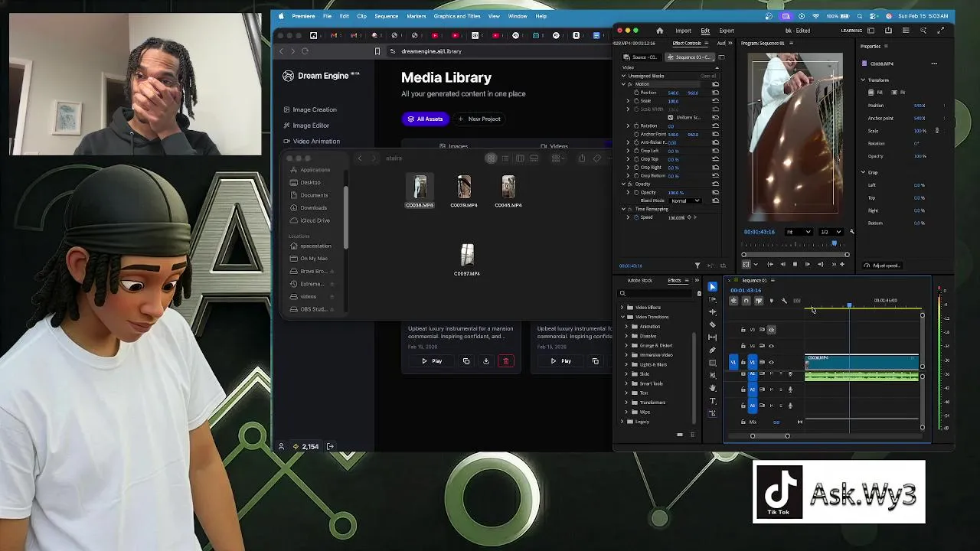Delete the generated audio with trash icon
980x551 pixels.
pos(505,361)
